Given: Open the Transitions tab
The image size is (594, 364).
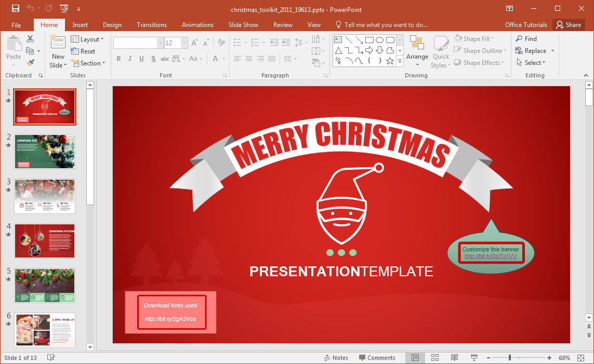Looking at the screenshot, I should [151, 25].
